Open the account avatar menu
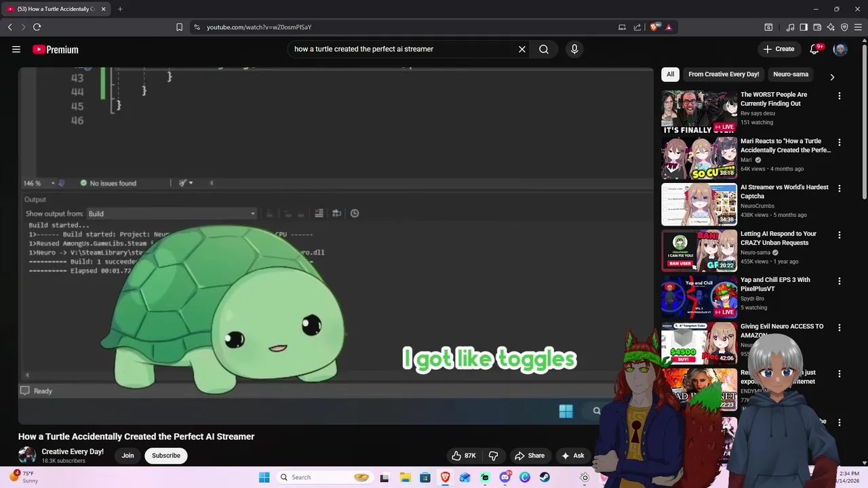Image resolution: width=868 pixels, height=488 pixels. click(x=840, y=49)
